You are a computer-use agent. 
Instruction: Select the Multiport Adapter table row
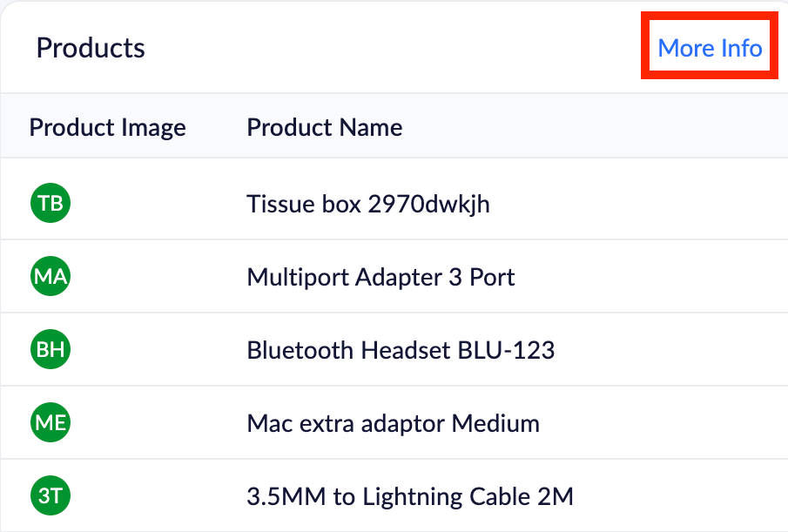[x=394, y=276]
